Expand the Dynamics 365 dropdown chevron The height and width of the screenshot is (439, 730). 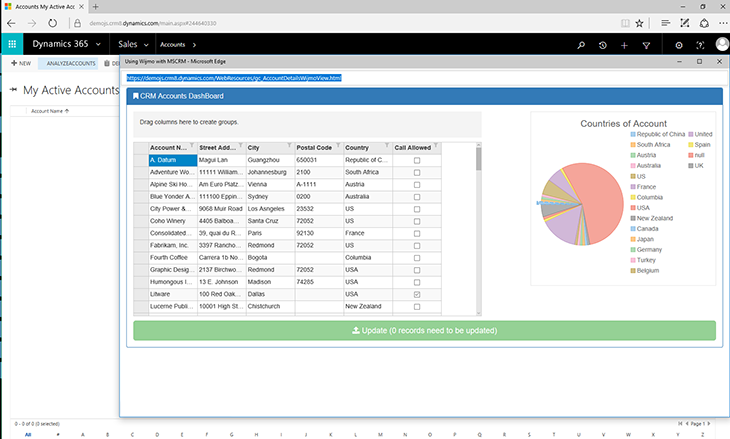click(x=98, y=44)
